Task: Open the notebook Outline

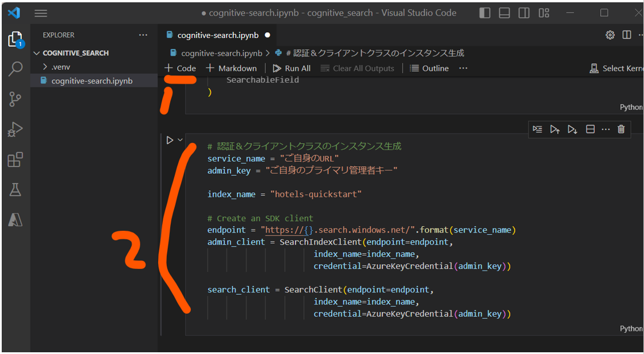Action: tap(430, 68)
